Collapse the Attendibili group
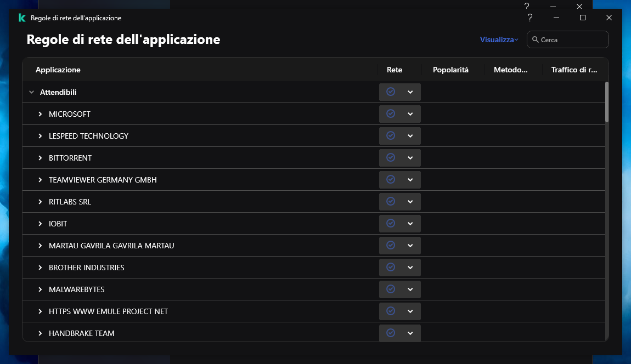Viewport: 631px width, 364px height. (31, 93)
